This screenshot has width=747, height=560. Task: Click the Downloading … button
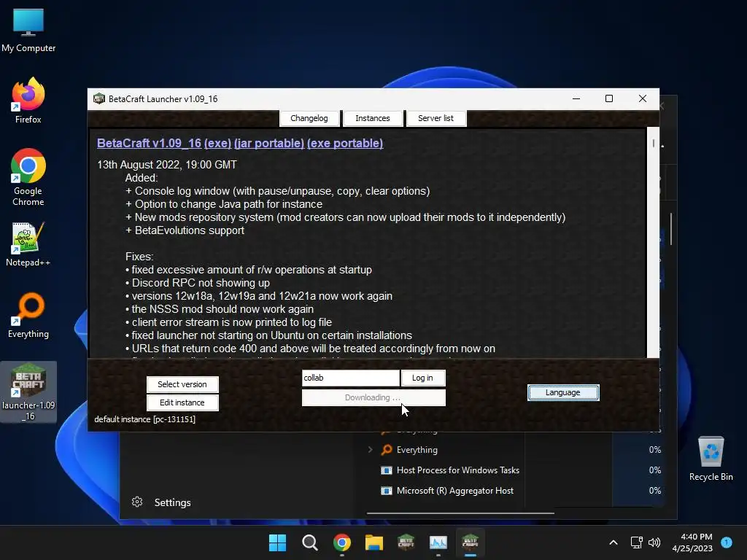click(373, 397)
